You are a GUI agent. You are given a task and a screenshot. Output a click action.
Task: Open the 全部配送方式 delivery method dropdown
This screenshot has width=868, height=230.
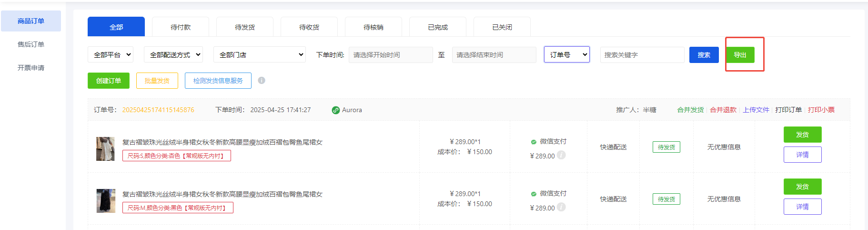coord(173,55)
